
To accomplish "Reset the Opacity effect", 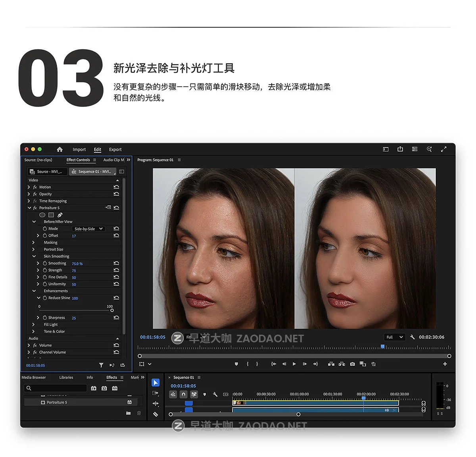I will 116,194.
